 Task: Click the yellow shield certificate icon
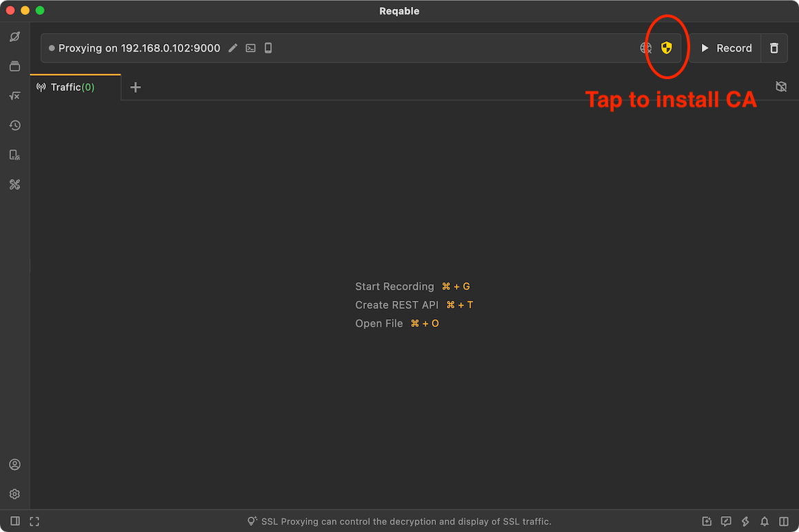point(666,48)
